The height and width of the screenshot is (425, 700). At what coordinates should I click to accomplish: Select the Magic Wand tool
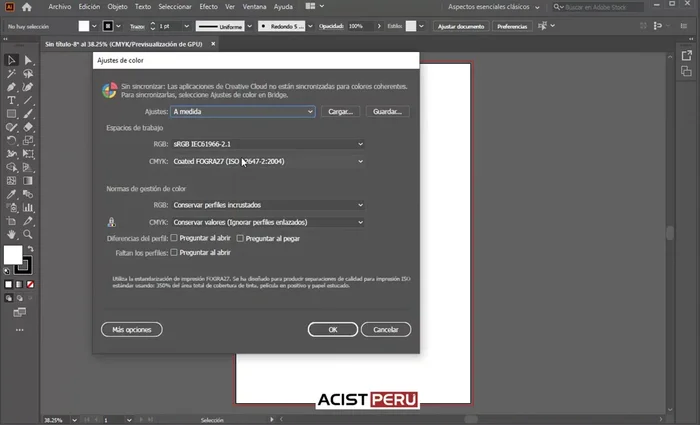tap(11, 74)
